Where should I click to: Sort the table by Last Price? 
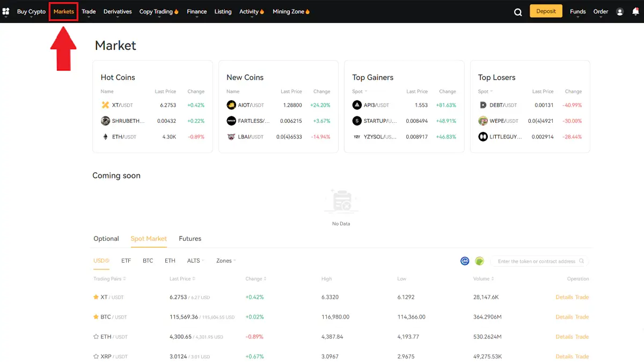182,279
